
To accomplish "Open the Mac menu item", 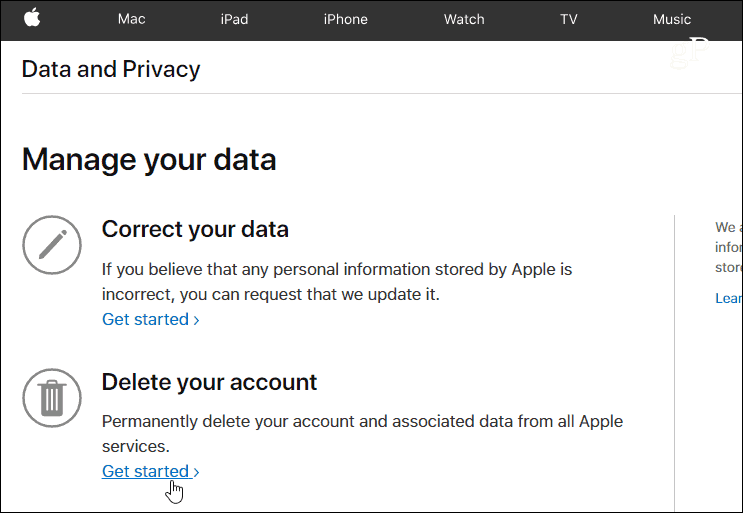I will click(x=131, y=19).
